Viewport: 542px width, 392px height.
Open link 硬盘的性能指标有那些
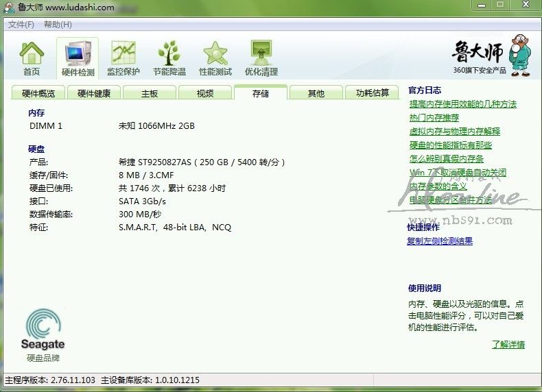pyautogui.click(x=450, y=145)
